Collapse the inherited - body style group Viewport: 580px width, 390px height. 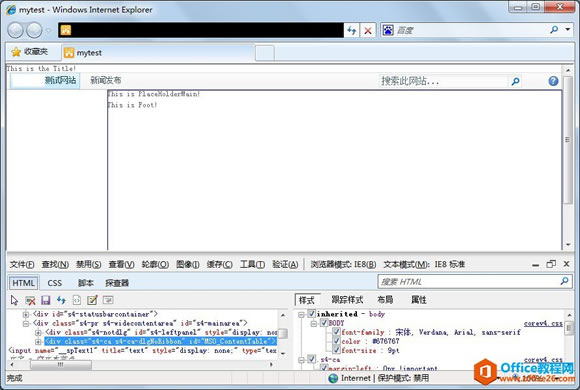click(301, 314)
